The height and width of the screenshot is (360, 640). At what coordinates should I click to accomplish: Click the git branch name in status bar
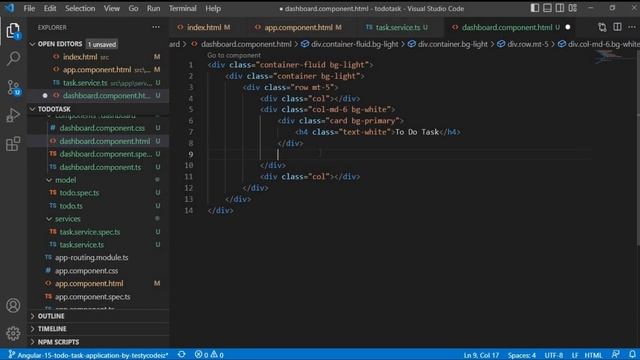coord(88,355)
